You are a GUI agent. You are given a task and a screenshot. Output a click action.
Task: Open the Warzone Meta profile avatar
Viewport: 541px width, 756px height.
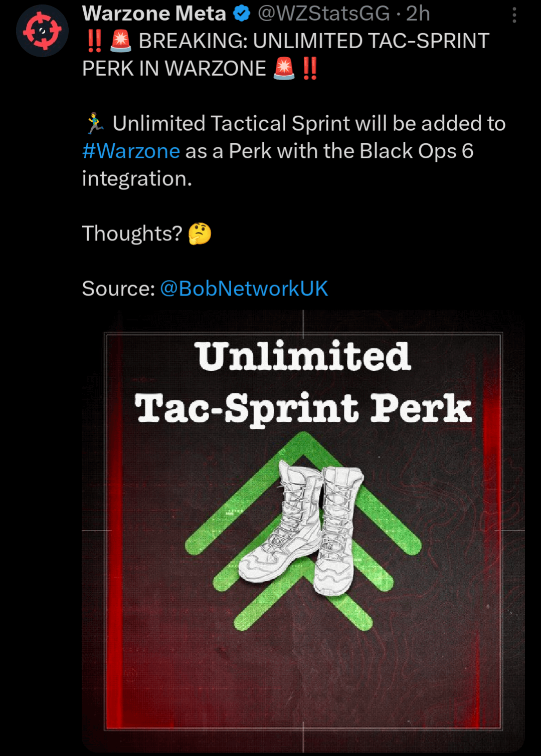pos(42,31)
